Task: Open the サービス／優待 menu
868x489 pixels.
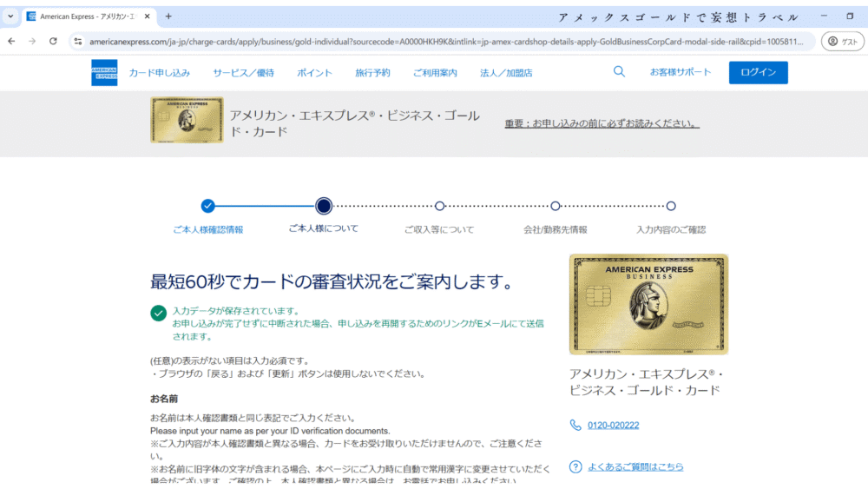Action: [244, 73]
